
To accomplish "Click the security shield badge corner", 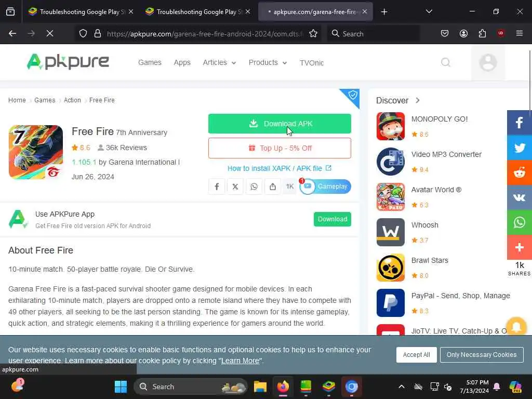I will tap(353, 95).
